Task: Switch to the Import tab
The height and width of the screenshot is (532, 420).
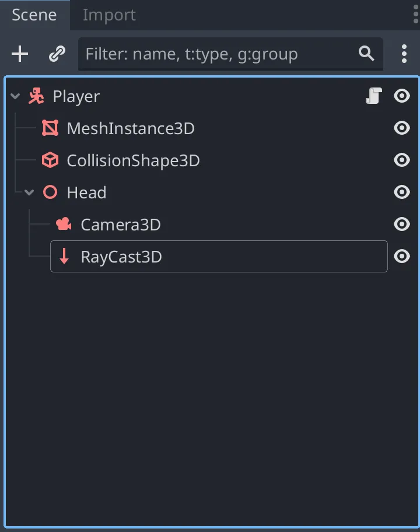Action: coord(109,15)
